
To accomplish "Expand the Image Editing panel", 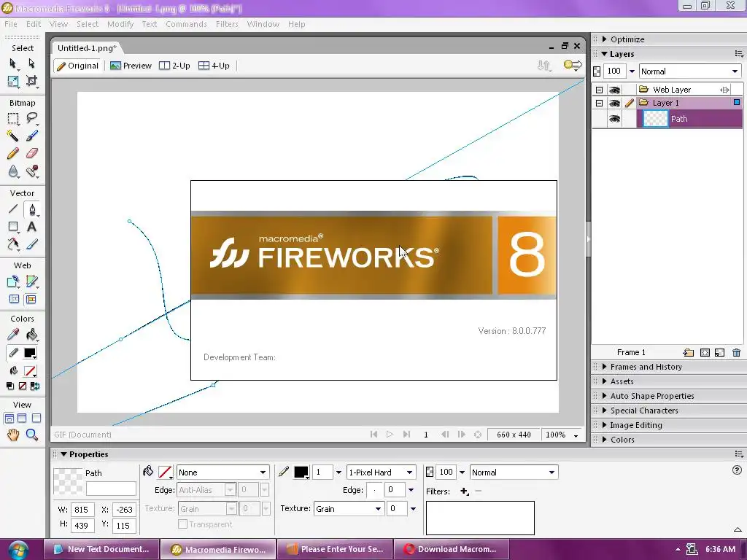I will [x=605, y=425].
